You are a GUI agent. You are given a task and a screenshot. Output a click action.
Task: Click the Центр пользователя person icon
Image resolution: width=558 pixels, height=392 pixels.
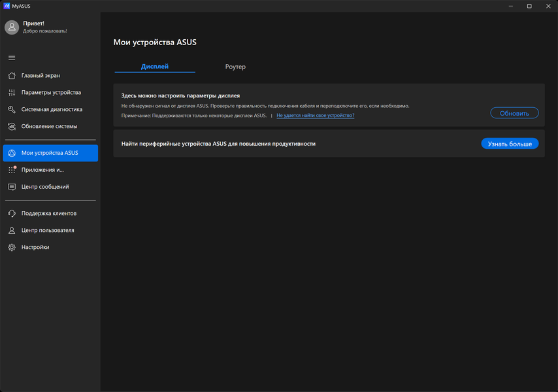click(x=12, y=231)
